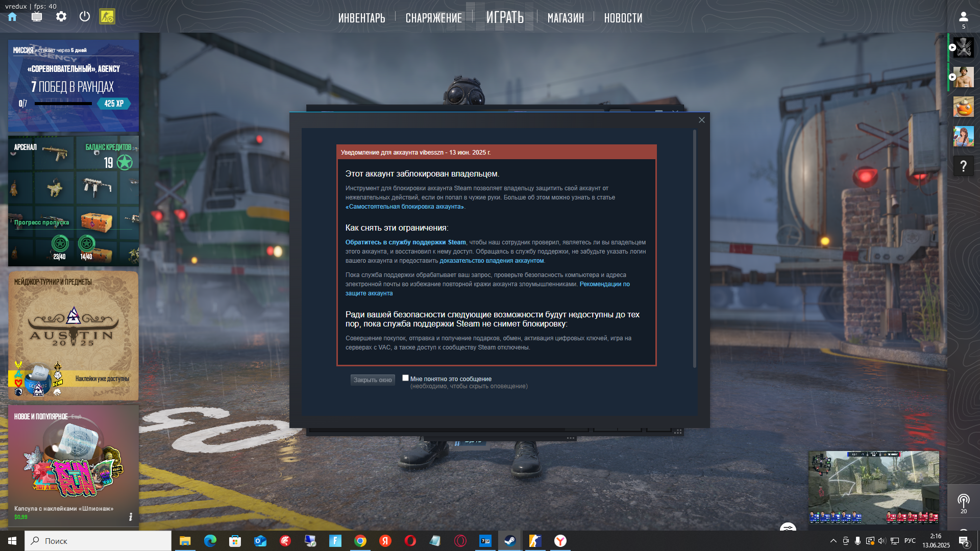The width and height of the screenshot is (980, 551).
Task: Open the Notepad taskbar icon
Action: (435, 541)
